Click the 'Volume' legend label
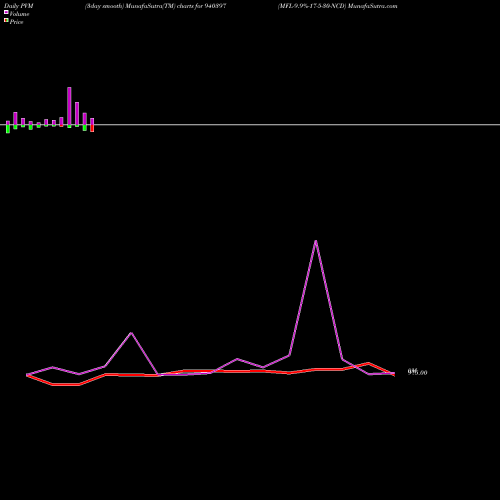 [x=19, y=14]
